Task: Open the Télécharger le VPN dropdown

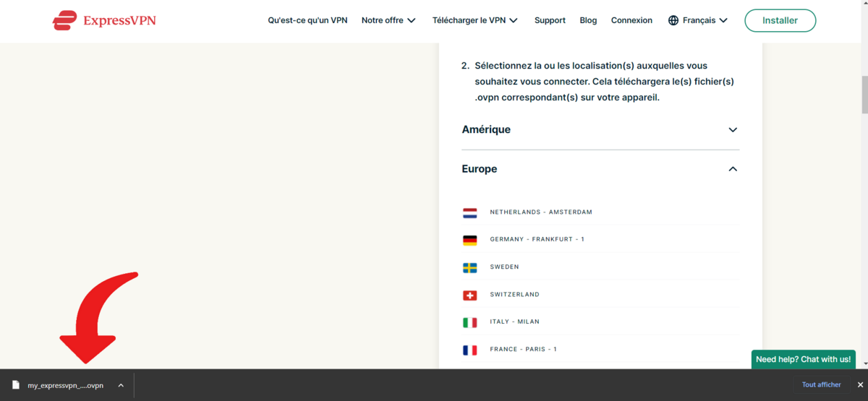Action: [x=475, y=20]
